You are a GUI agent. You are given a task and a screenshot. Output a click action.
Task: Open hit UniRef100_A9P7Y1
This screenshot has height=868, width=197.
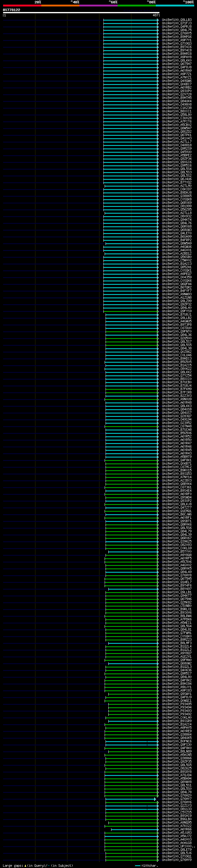[x=177, y=40]
